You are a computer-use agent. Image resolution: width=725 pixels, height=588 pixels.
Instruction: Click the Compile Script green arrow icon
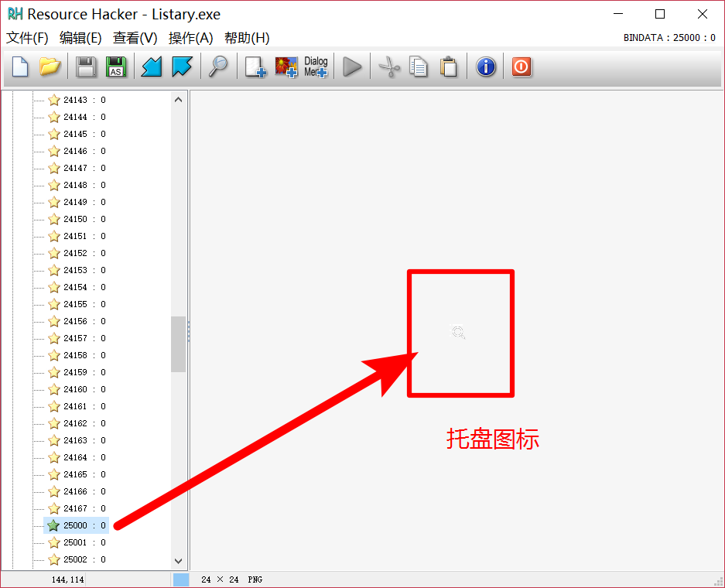pos(352,67)
